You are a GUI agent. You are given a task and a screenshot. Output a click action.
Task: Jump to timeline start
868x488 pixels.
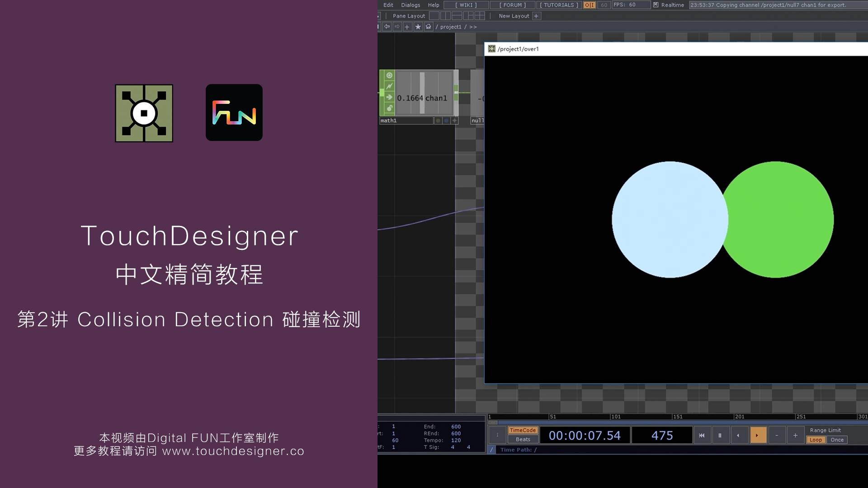tap(702, 436)
